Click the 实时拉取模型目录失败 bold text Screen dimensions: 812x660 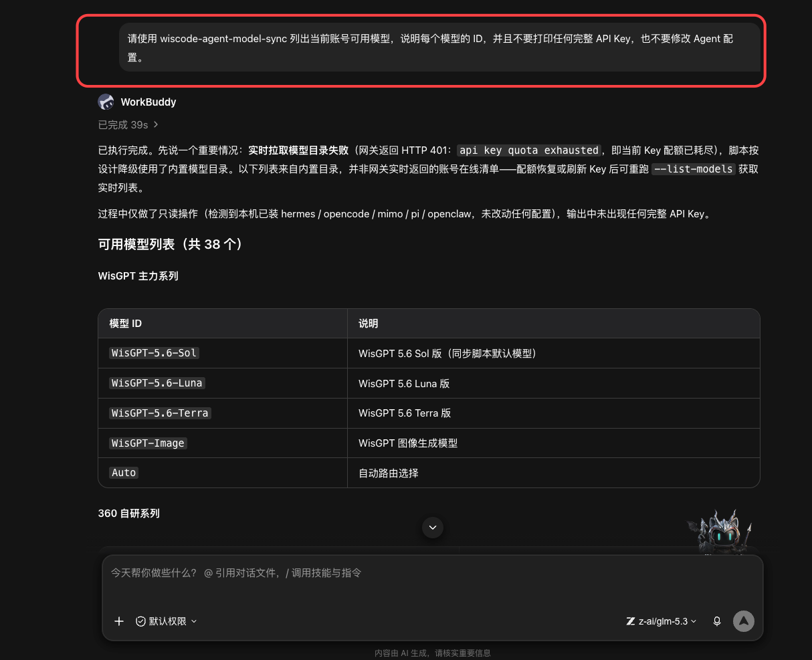coord(298,150)
